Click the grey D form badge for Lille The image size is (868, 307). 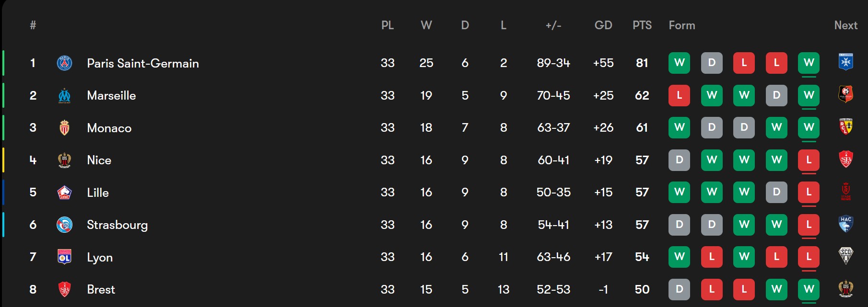[x=776, y=192]
